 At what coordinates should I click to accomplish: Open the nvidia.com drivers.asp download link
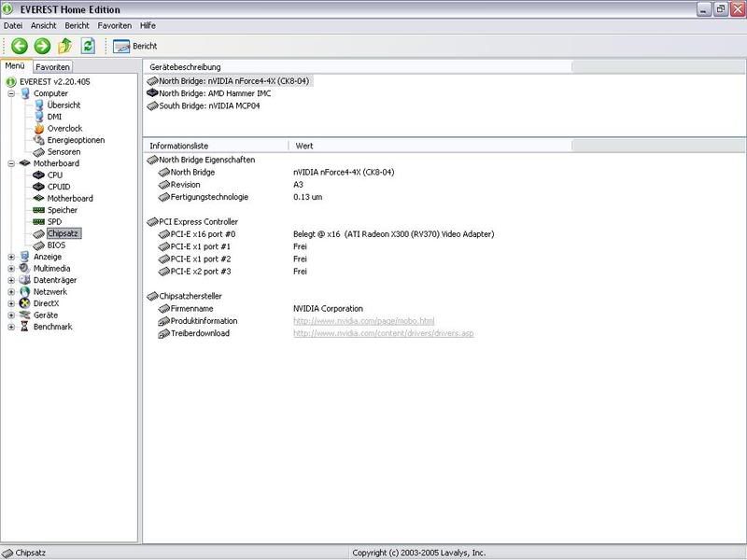pos(383,333)
